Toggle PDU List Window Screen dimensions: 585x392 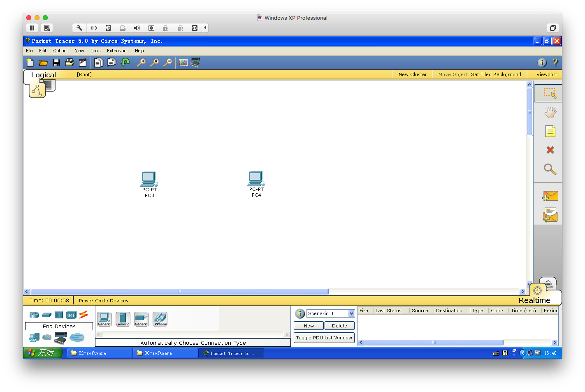click(324, 338)
